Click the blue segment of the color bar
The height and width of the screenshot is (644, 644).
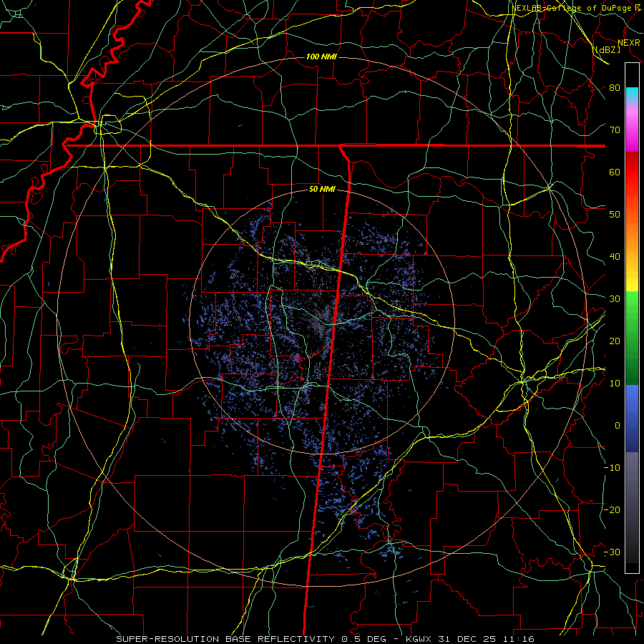(x=632, y=419)
